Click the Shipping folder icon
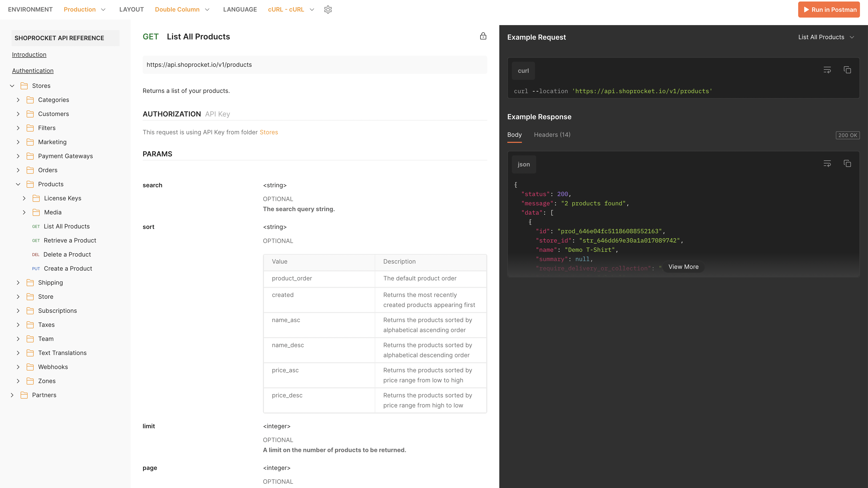This screenshot has height=488, width=868. [30, 283]
